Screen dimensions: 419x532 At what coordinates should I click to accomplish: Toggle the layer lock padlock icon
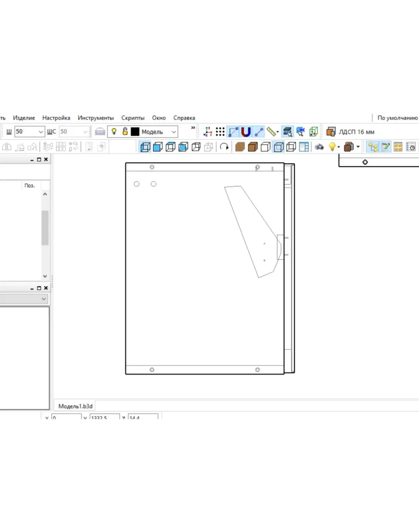pos(125,132)
